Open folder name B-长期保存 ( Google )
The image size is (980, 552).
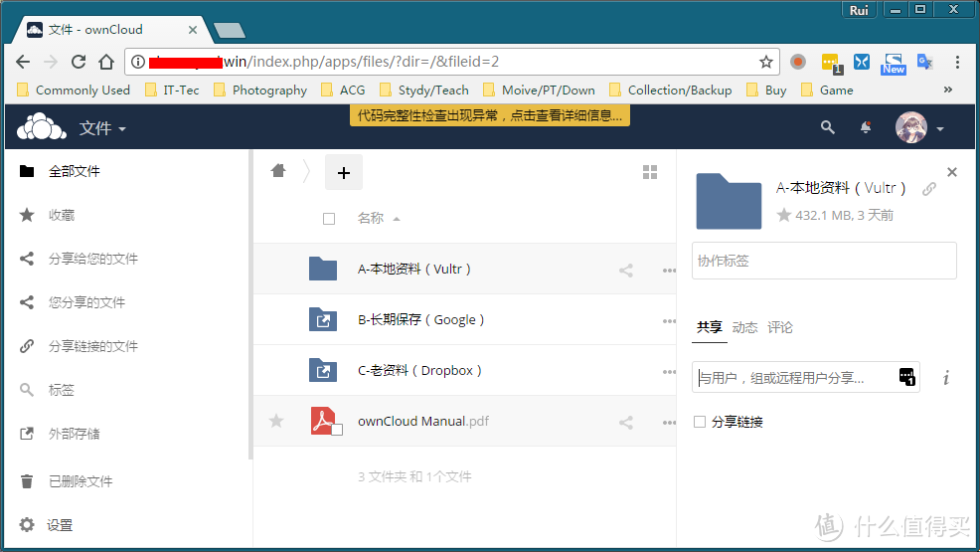421,319
